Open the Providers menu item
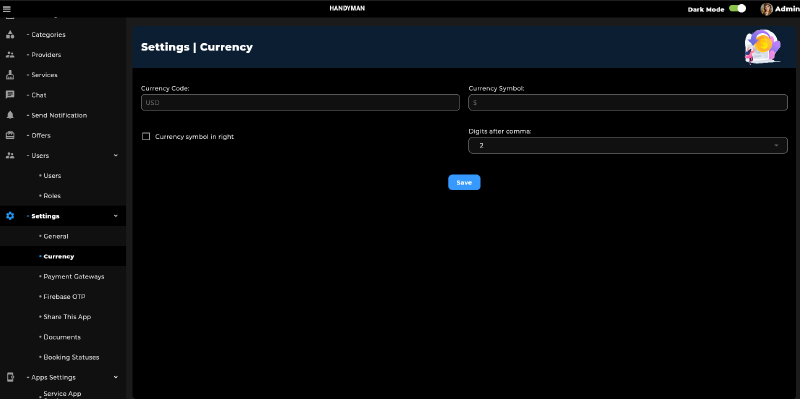The width and height of the screenshot is (800, 399). 46,55
